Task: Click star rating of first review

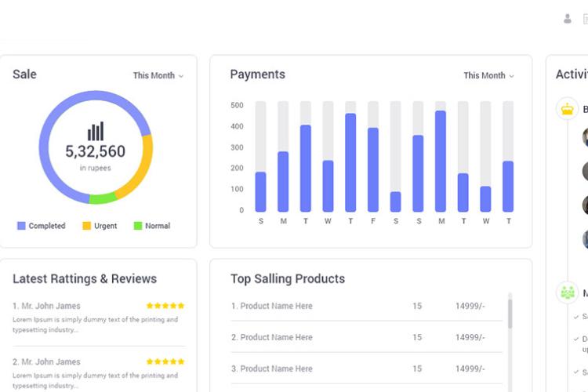Action: tap(165, 306)
